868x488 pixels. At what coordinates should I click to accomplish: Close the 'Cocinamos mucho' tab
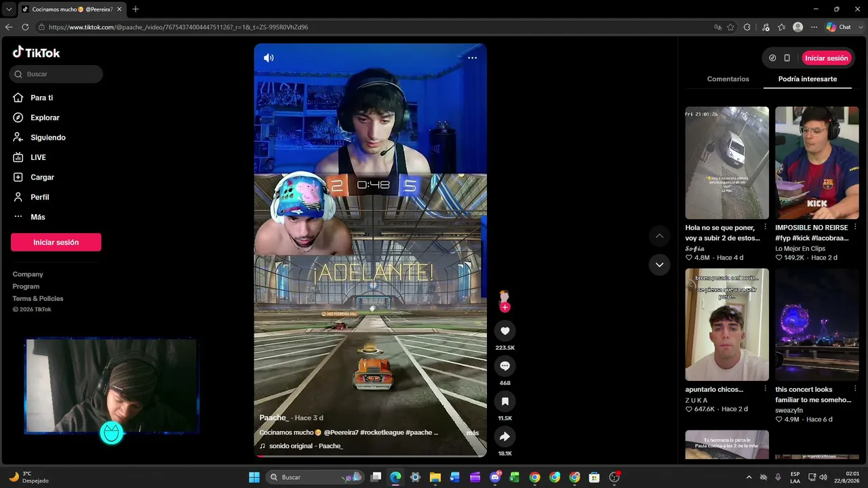[119, 9]
